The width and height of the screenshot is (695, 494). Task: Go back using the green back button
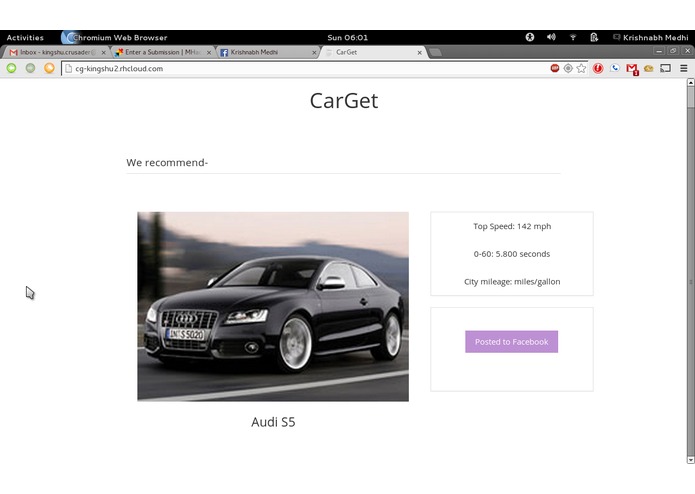pos(12,68)
